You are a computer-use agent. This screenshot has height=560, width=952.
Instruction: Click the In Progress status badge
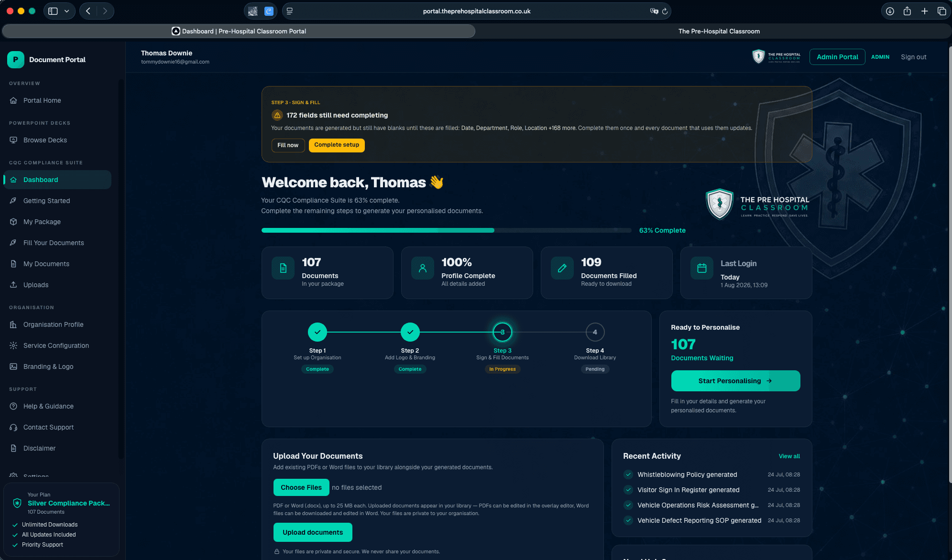tap(503, 369)
